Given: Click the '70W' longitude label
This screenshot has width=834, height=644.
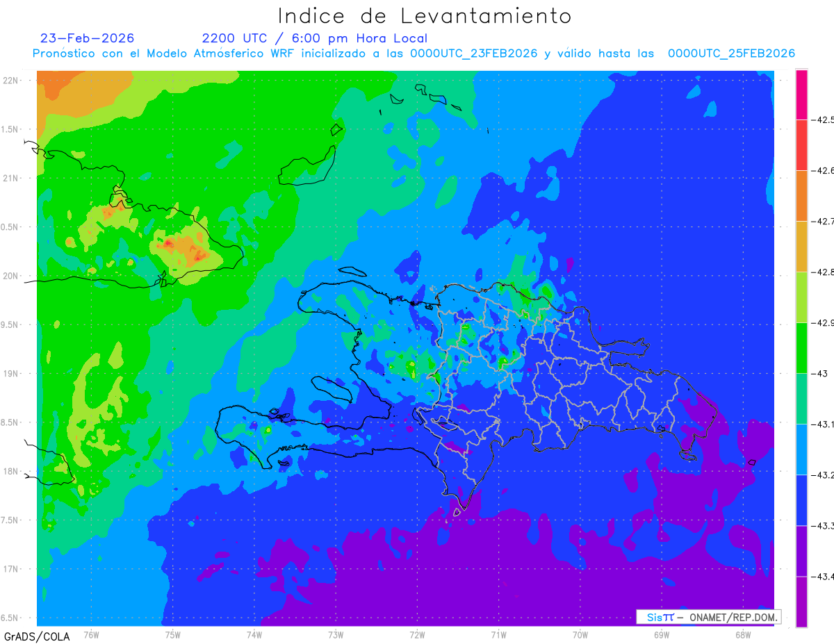Looking at the screenshot, I should click(x=580, y=634).
